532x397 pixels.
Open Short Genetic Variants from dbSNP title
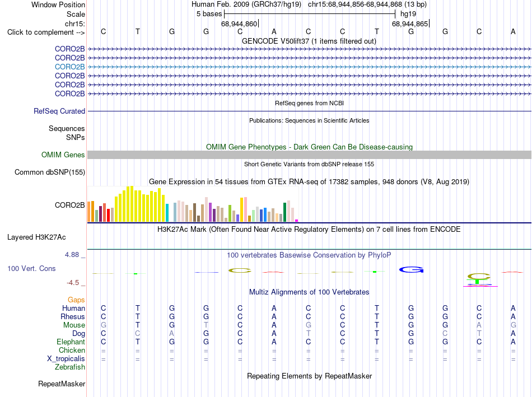[x=309, y=164]
